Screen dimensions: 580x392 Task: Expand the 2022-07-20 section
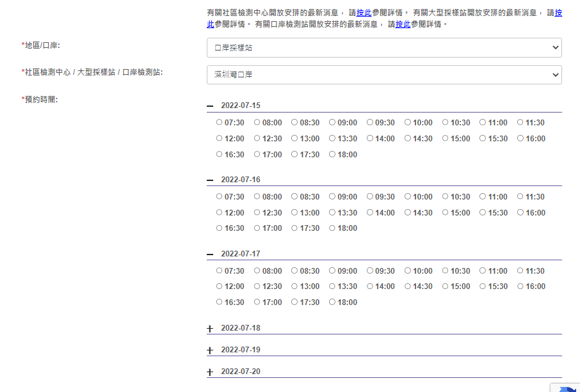pyautogui.click(x=209, y=372)
